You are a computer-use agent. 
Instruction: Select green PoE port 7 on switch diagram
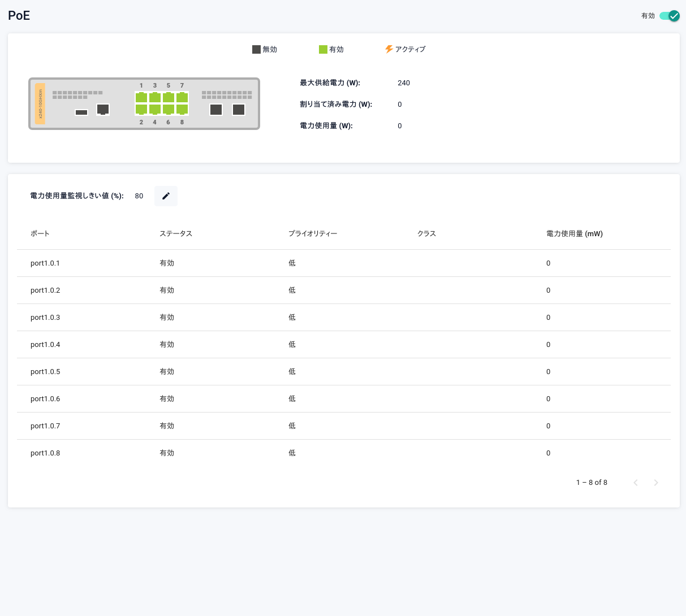click(182, 97)
